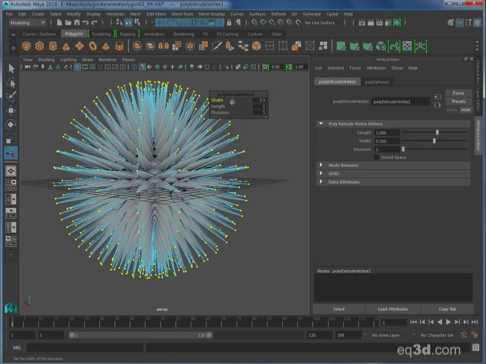Click the Hide button
Viewport: 486px width, 364px height.
click(x=466, y=110)
